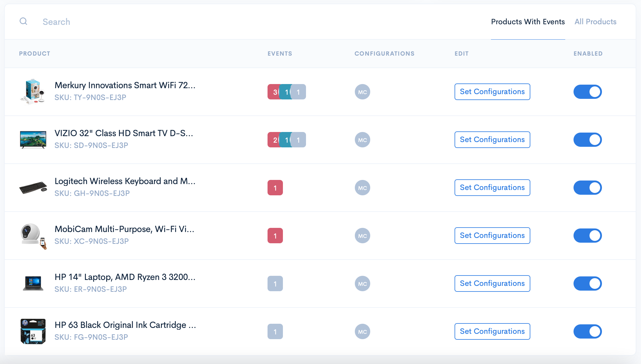Click MC configuration badge for Merkury camera
Image resolution: width=641 pixels, height=364 pixels.
(x=362, y=92)
